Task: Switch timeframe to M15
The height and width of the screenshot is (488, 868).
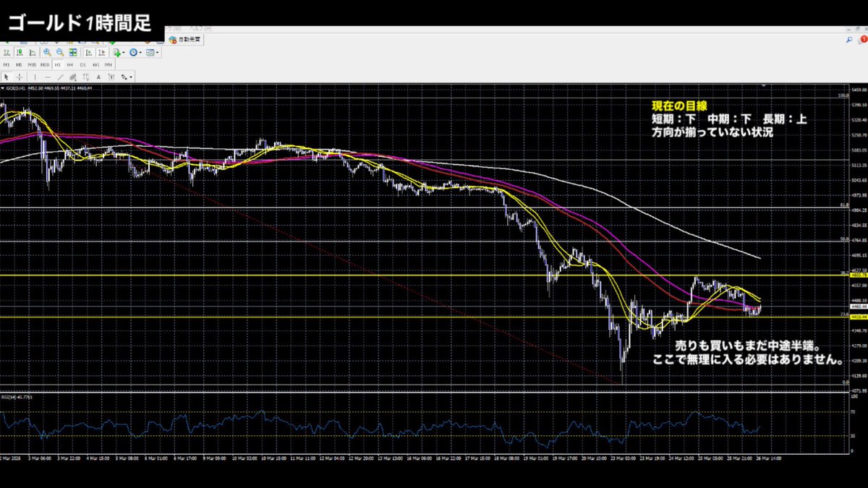Action: (33, 64)
